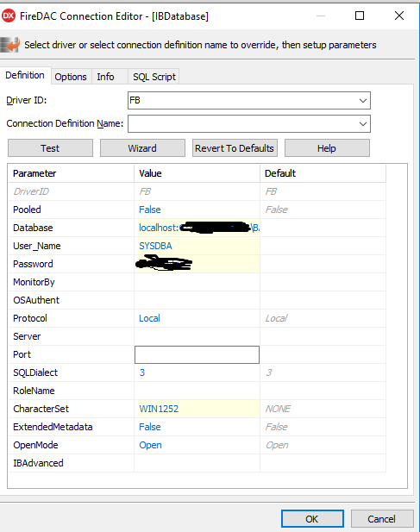Open the SQL Script tab
Screen dimensions: 420x532
coord(154,77)
